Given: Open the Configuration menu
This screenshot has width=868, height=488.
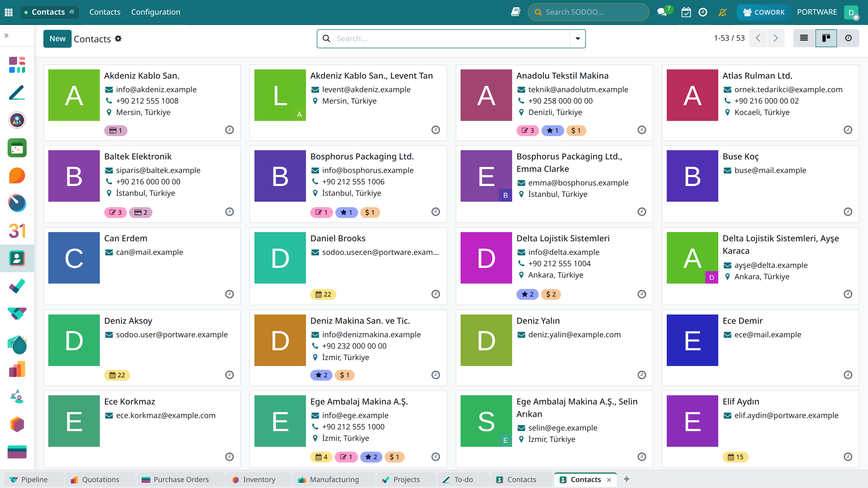Looking at the screenshot, I should [156, 12].
